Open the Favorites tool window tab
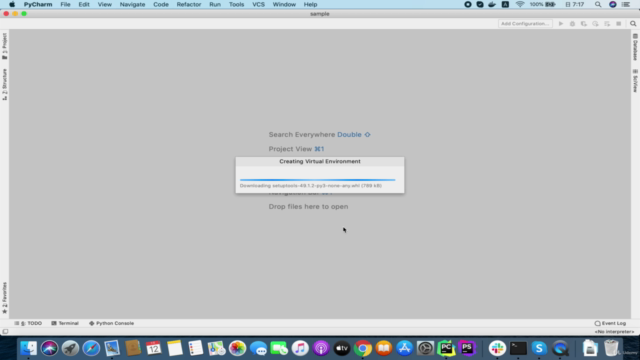 click(x=4, y=298)
